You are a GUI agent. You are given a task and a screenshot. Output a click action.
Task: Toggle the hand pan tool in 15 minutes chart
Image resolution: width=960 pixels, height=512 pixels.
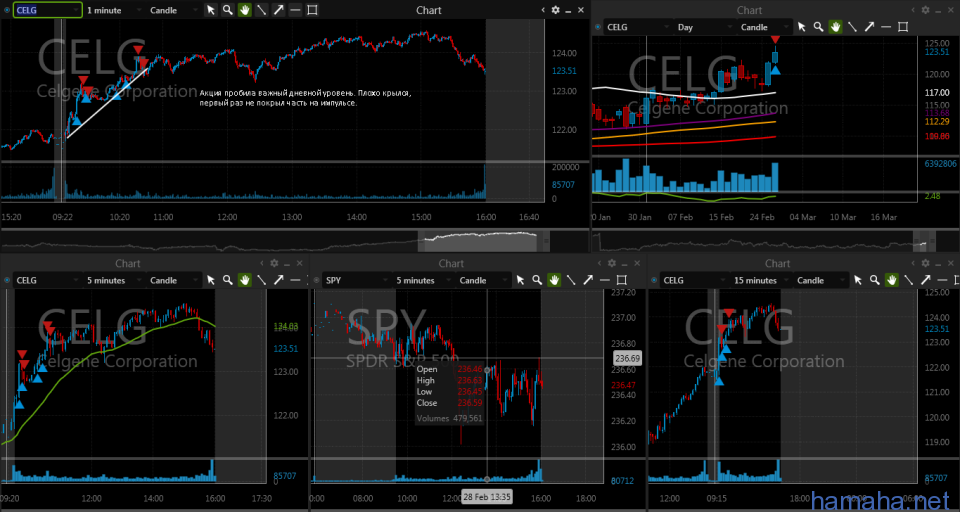point(891,280)
